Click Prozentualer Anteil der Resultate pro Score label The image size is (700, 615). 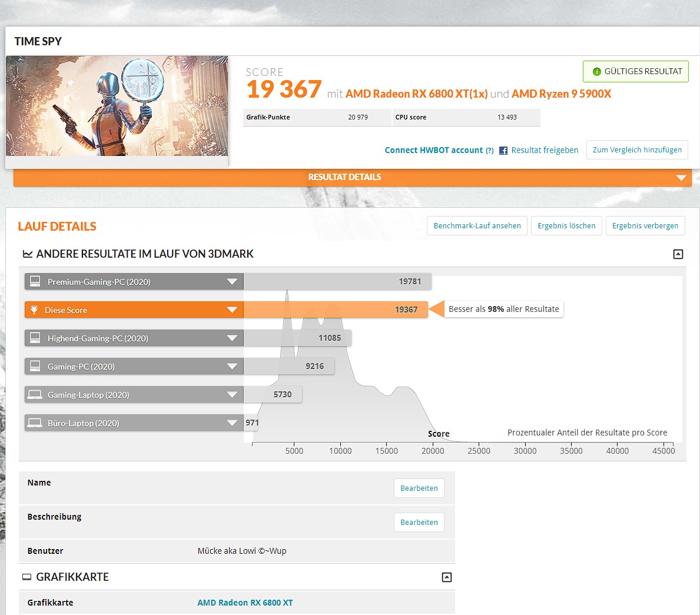click(587, 433)
